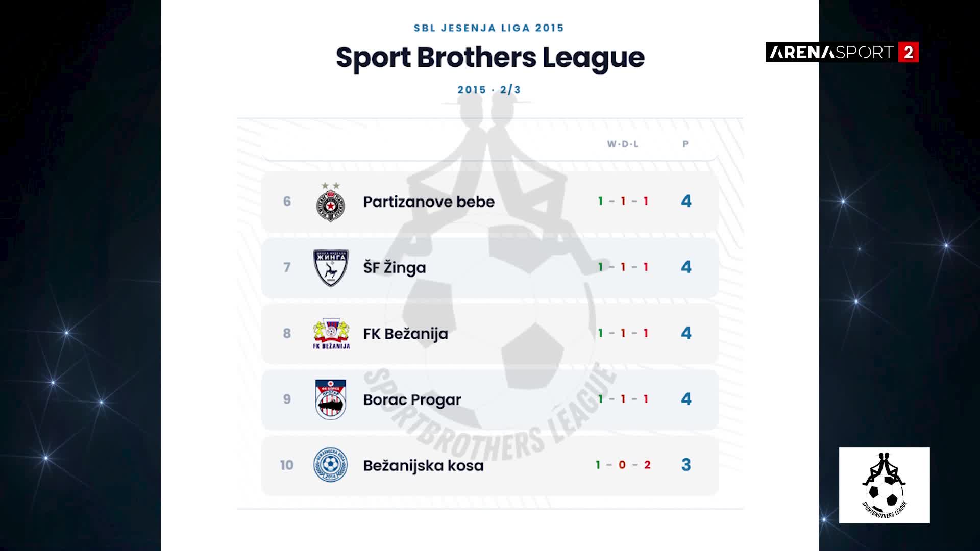Click the ŠF Žinga shield logo
Viewport: 980px width, 551px height.
[x=331, y=268]
